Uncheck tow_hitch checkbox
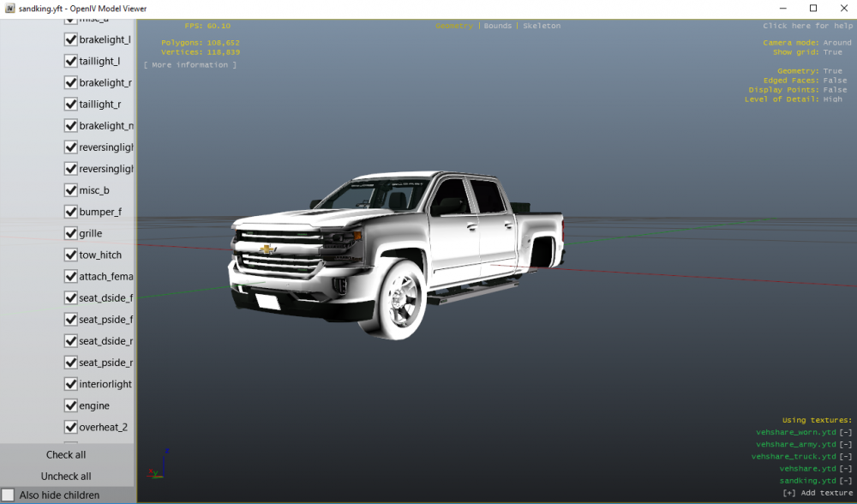This screenshot has height=504, width=857. (x=70, y=255)
